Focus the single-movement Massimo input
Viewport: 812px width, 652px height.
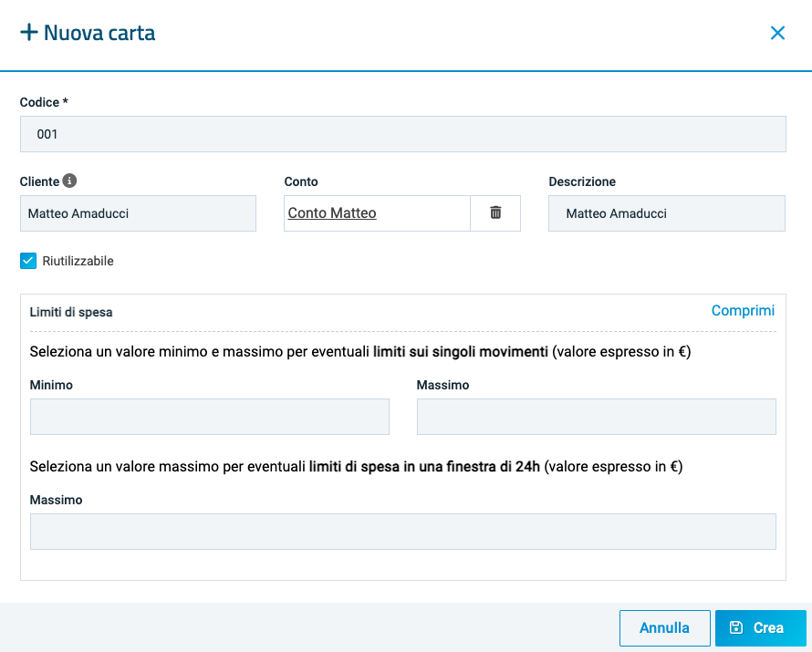(596, 417)
